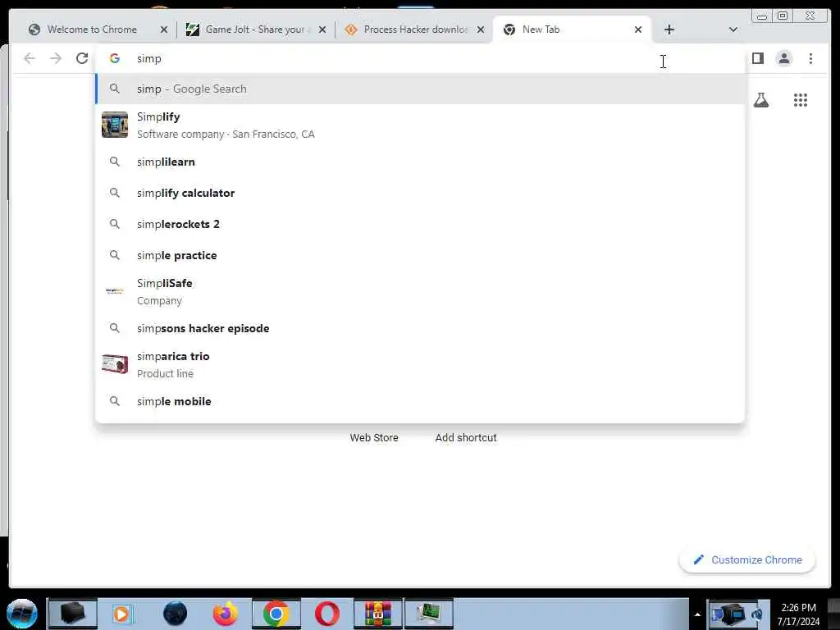Click the simparica trio product thumbnail
840x630 pixels.
point(115,364)
